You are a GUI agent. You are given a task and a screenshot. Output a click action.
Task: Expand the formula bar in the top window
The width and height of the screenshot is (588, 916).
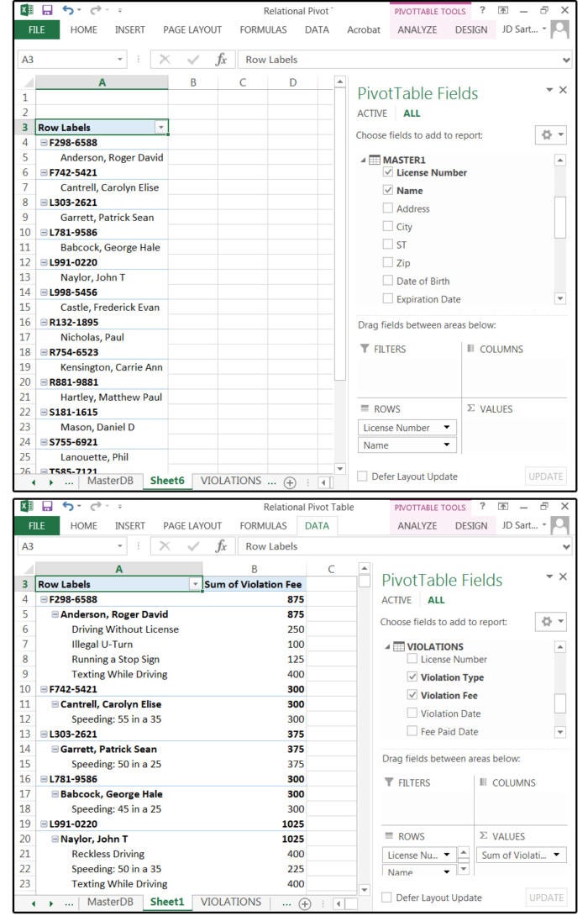click(x=566, y=60)
